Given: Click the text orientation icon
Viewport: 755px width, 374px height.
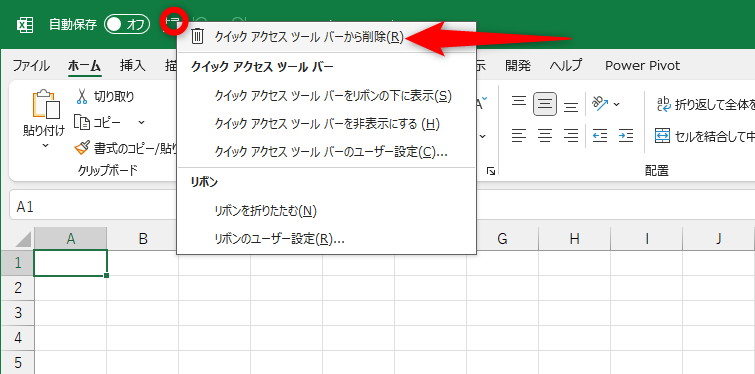Looking at the screenshot, I should pyautogui.click(x=600, y=103).
